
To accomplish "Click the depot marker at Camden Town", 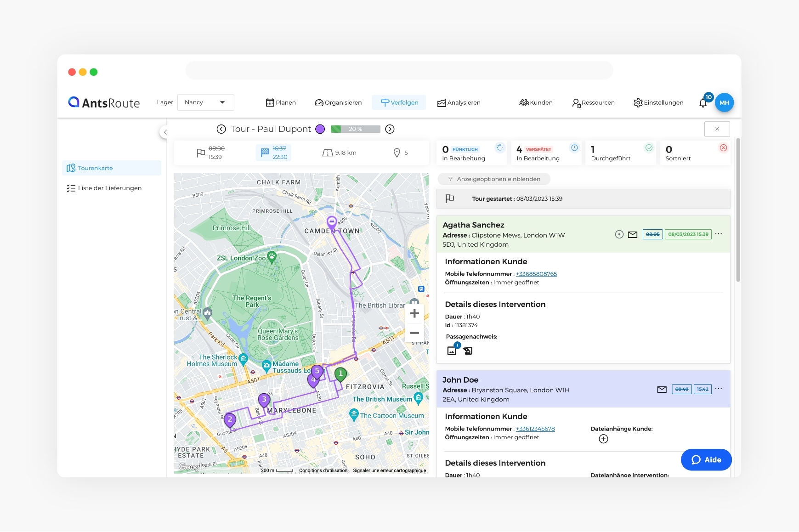I will click(x=331, y=223).
